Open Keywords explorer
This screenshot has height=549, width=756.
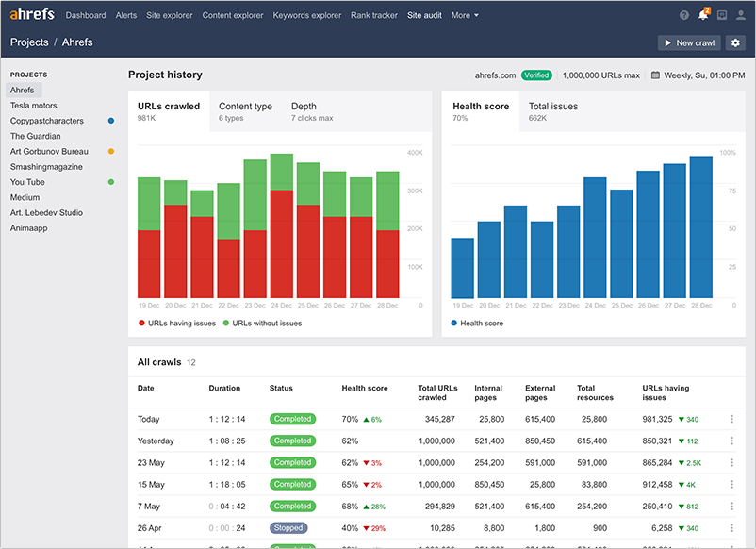point(307,15)
